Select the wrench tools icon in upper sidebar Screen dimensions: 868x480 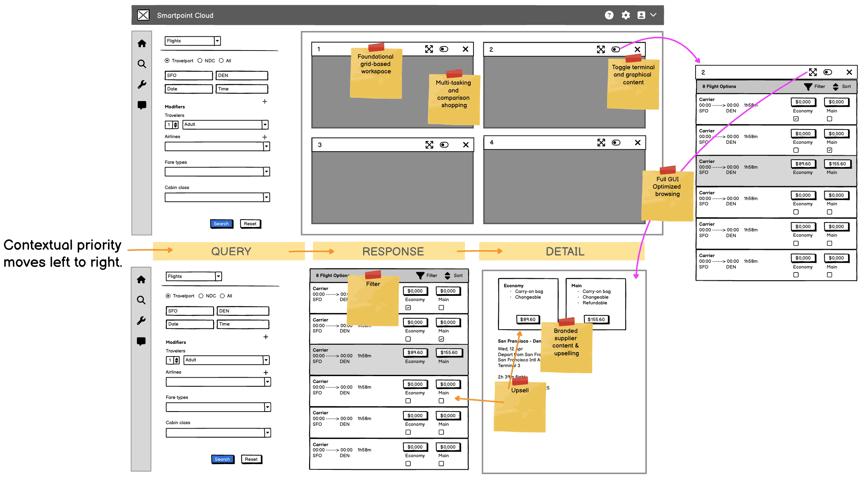[x=142, y=84]
